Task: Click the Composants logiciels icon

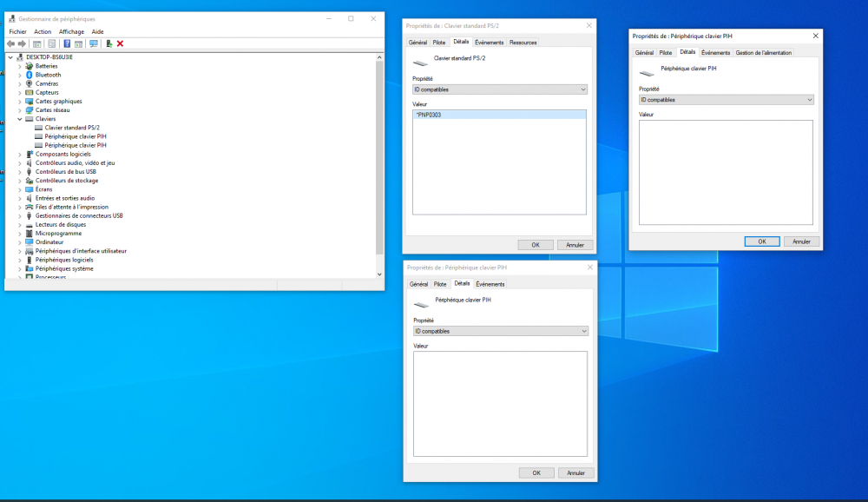Action: tap(30, 154)
